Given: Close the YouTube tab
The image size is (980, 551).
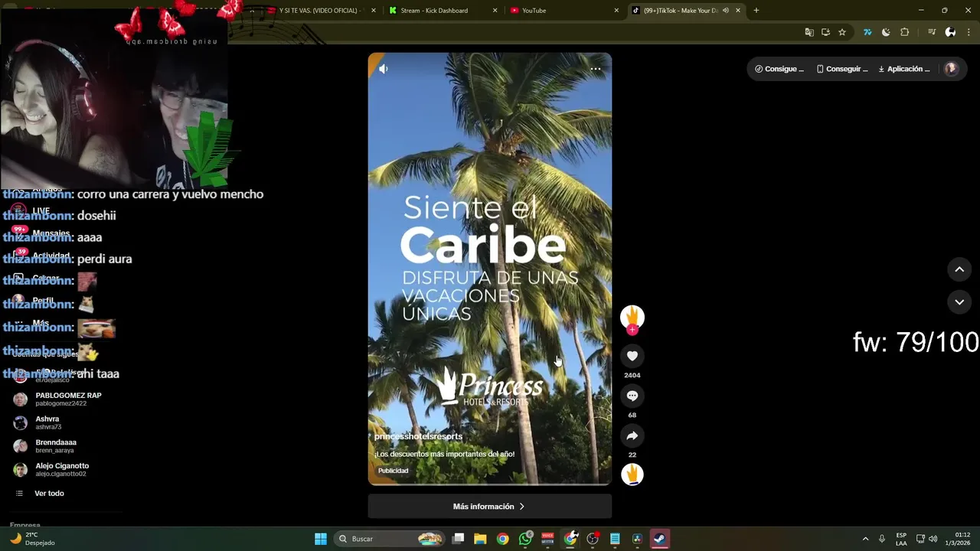Looking at the screenshot, I should click(x=616, y=11).
